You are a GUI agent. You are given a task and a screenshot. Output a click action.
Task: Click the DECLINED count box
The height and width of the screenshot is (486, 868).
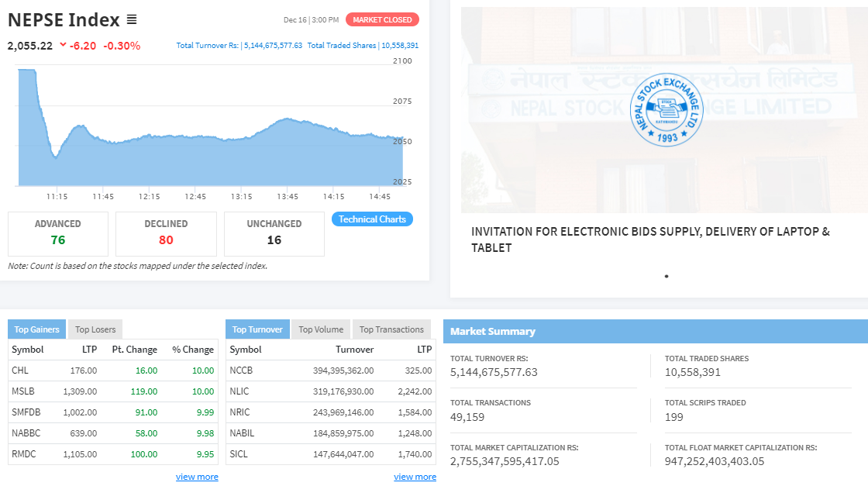coord(166,233)
